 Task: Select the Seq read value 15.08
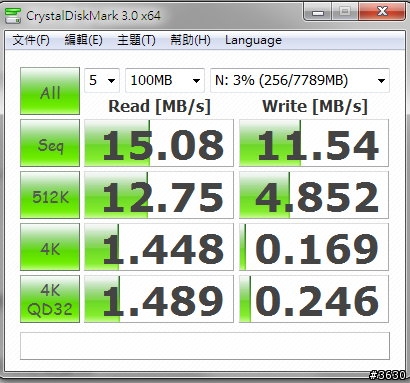click(159, 143)
